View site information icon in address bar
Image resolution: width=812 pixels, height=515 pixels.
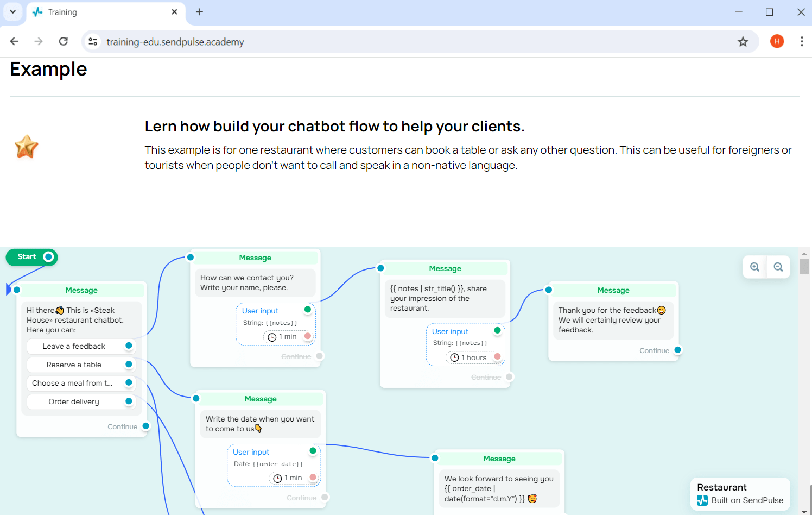pos(93,42)
